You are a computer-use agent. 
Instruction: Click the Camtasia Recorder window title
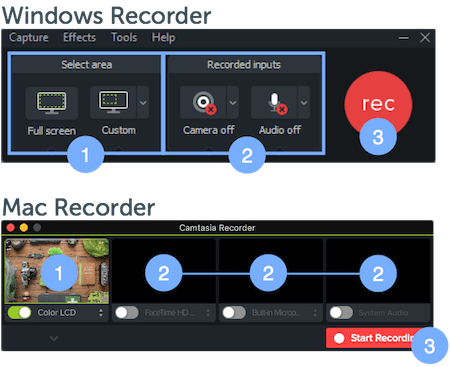(x=217, y=228)
